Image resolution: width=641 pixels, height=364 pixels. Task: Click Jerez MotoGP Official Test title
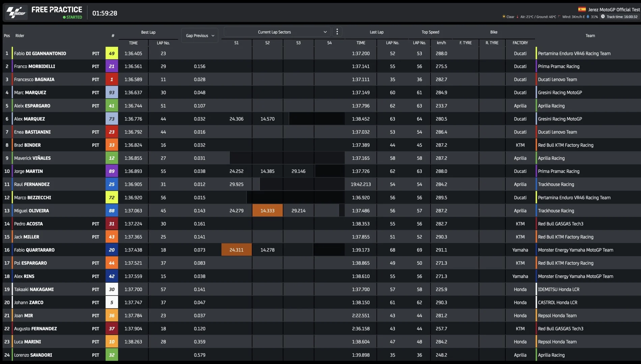pyautogui.click(x=614, y=9)
